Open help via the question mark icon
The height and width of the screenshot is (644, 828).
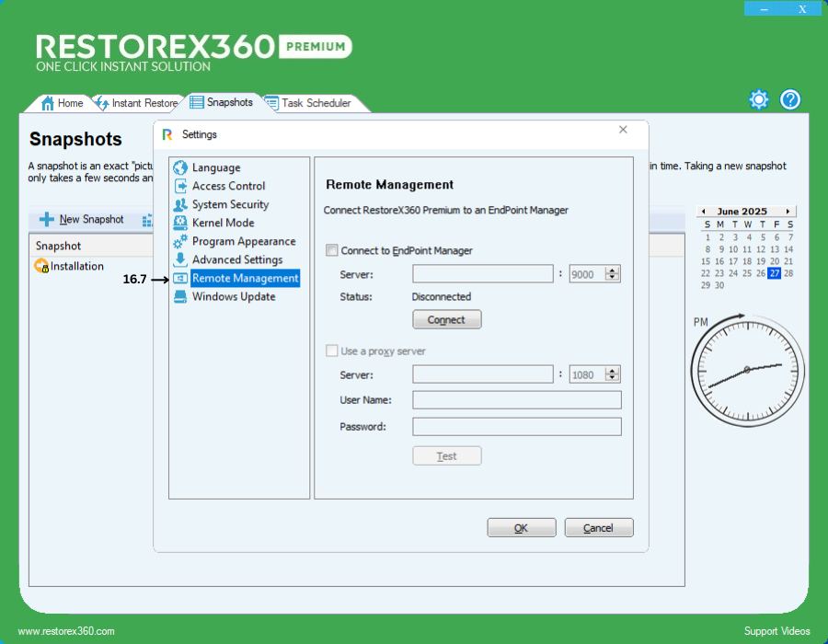tap(790, 99)
